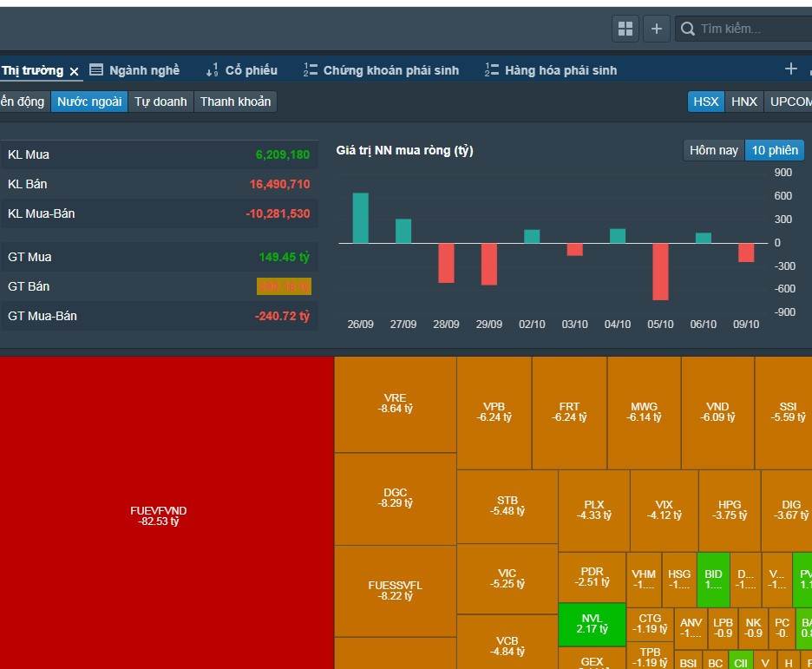Click the VHM treemap tile

(x=644, y=580)
